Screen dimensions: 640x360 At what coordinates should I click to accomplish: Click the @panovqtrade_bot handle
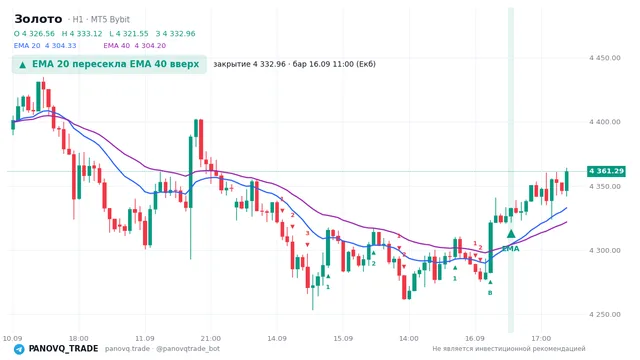coord(188,349)
